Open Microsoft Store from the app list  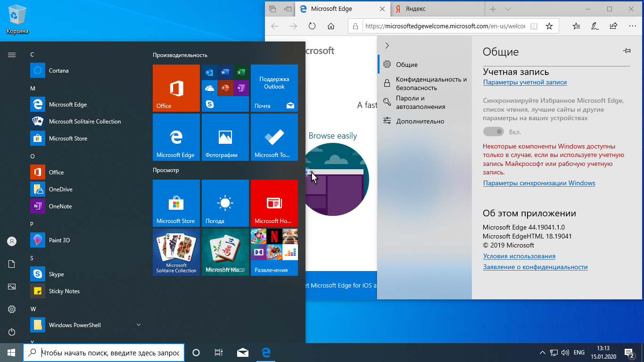click(85, 139)
